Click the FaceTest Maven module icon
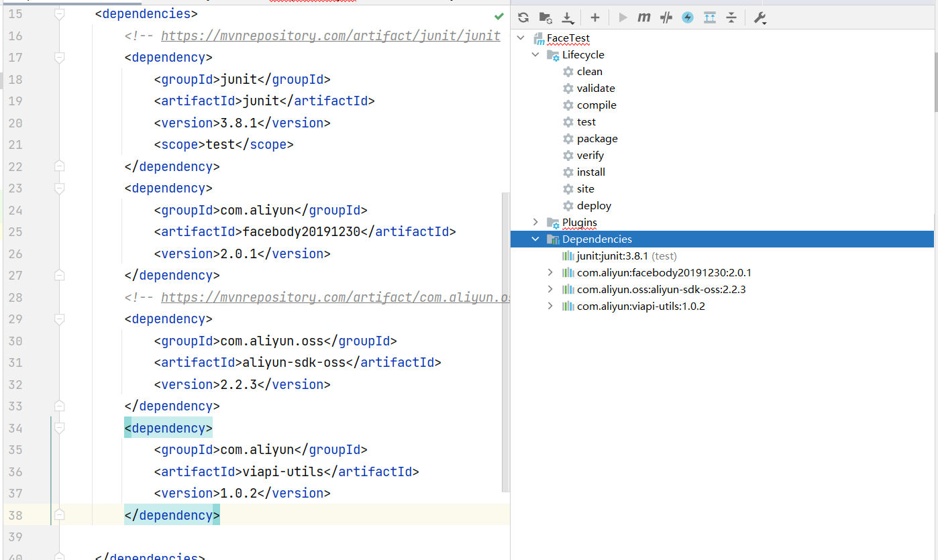Viewport: 938px width, 560px height. pos(539,38)
